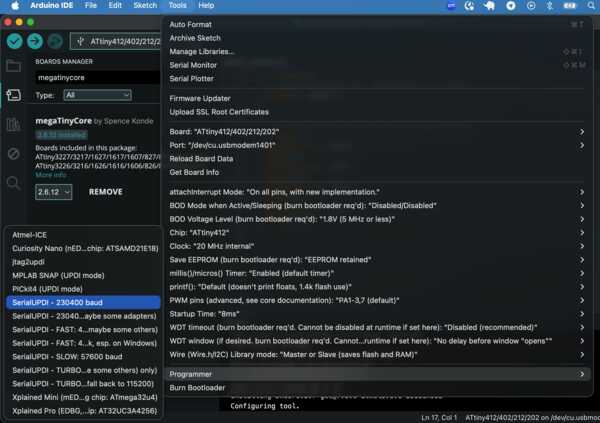600x423 pixels.
Task: Click the megaTinyCore package title
Action: pyautogui.click(x=64, y=121)
